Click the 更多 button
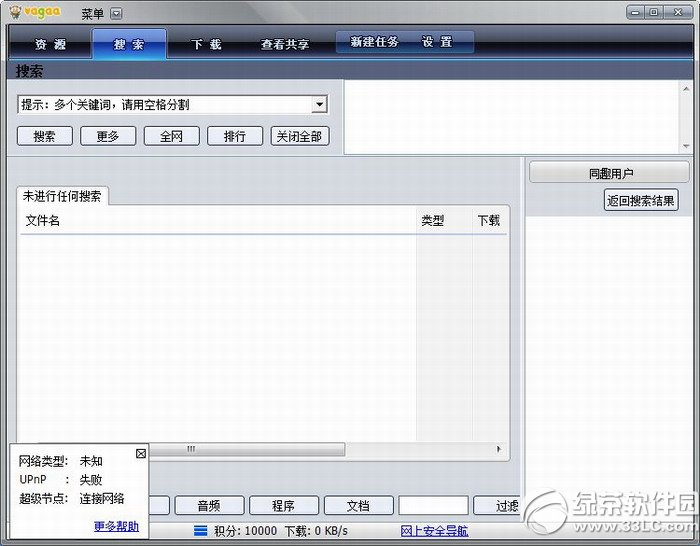Viewport: 700px width, 546px height. (108, 136)
